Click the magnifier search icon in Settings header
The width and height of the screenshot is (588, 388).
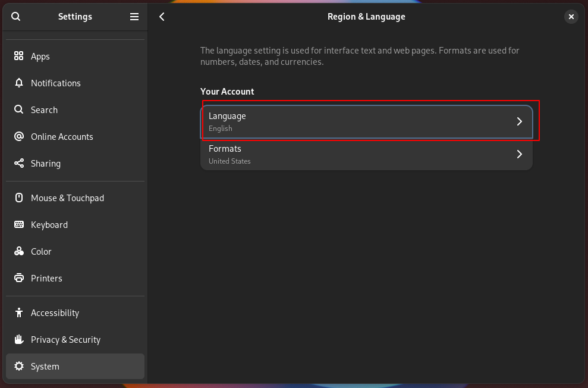click(x=16, y=17)
